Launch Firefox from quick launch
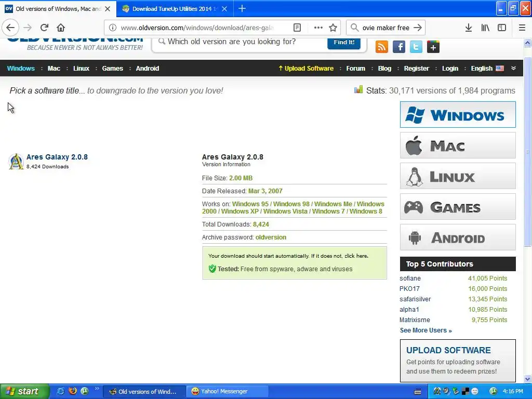Image resolution: width=532 pixels, height=399 pixels. [x=73, y=391]
